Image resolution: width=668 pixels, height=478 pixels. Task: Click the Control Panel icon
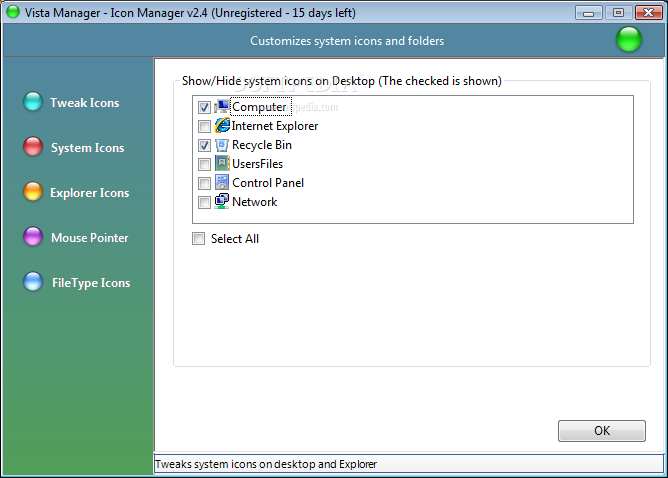tap(222, 182)
